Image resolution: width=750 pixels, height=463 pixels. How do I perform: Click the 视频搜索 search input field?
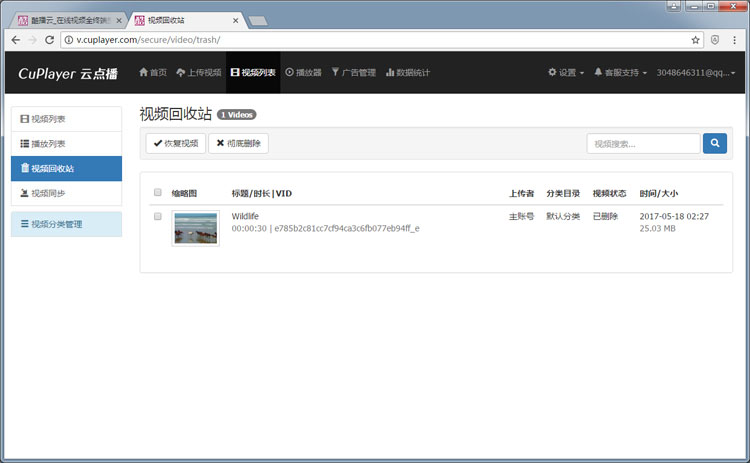pos(641,144)
